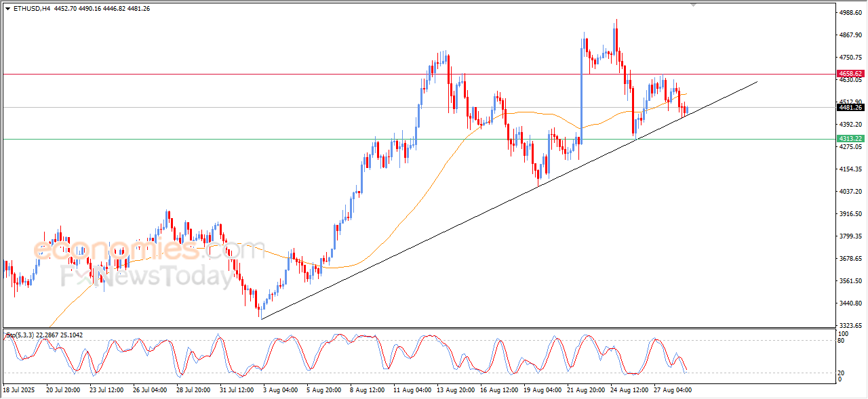This screenshot has width=868, height=399.
Task: Click the 3916.50 price axis value
Action: point(850,213)
